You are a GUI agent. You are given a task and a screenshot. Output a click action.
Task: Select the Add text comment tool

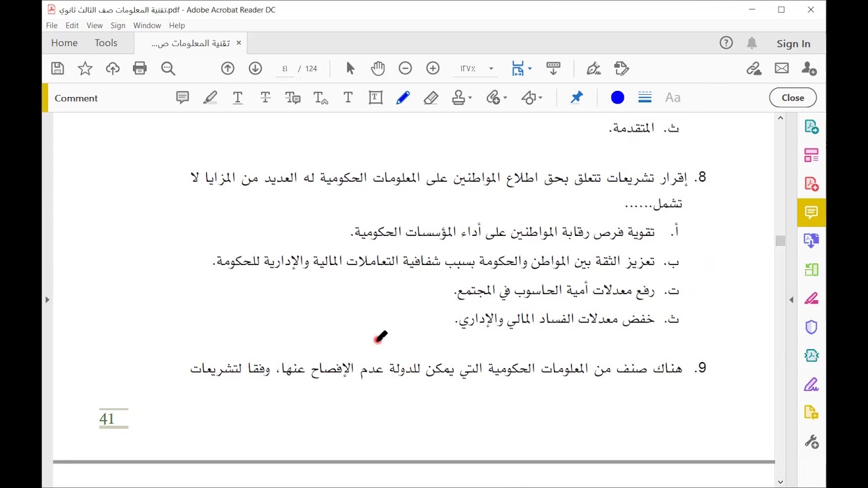coord(348,98)
